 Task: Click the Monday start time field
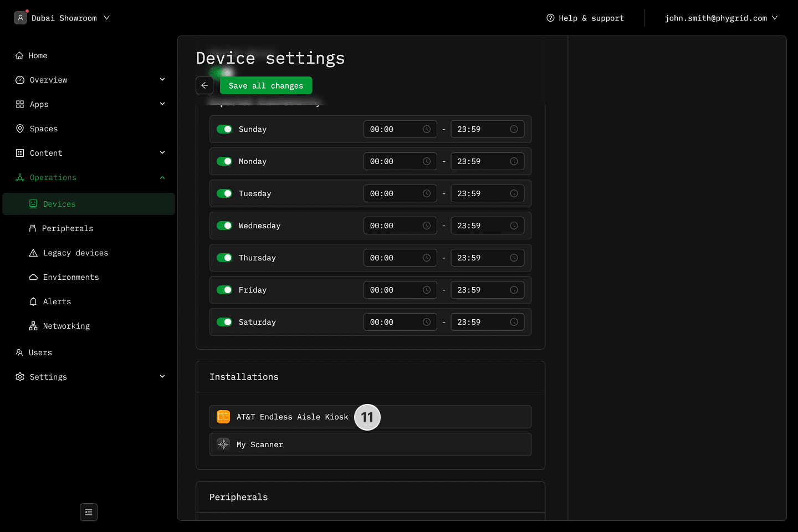[393, 161]
